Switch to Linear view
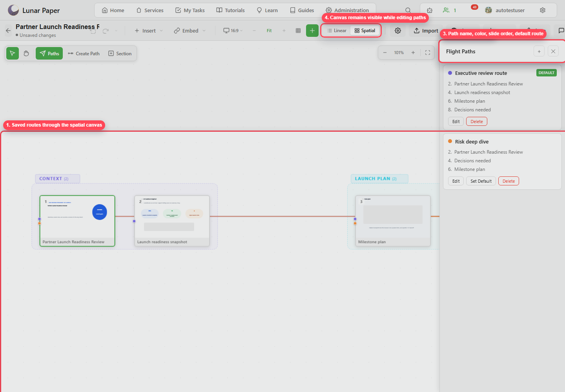565x392 pixels. (x=337, y=31)
